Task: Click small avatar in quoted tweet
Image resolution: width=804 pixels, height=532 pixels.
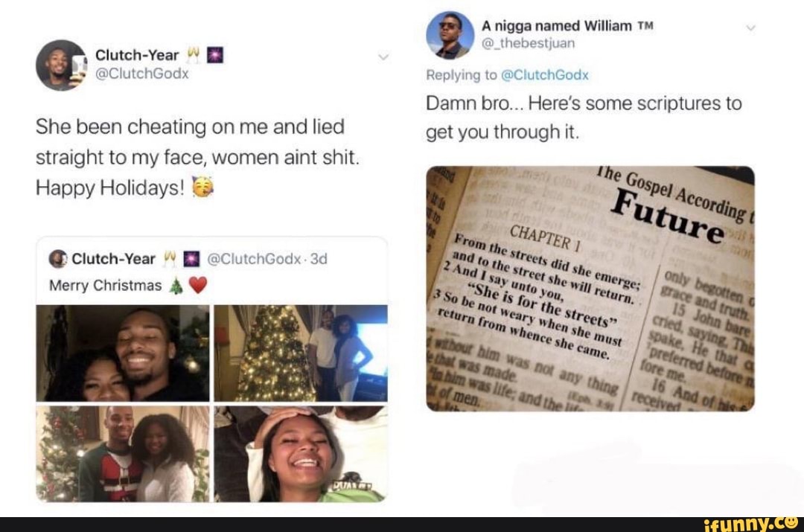Action: [57, 259]
